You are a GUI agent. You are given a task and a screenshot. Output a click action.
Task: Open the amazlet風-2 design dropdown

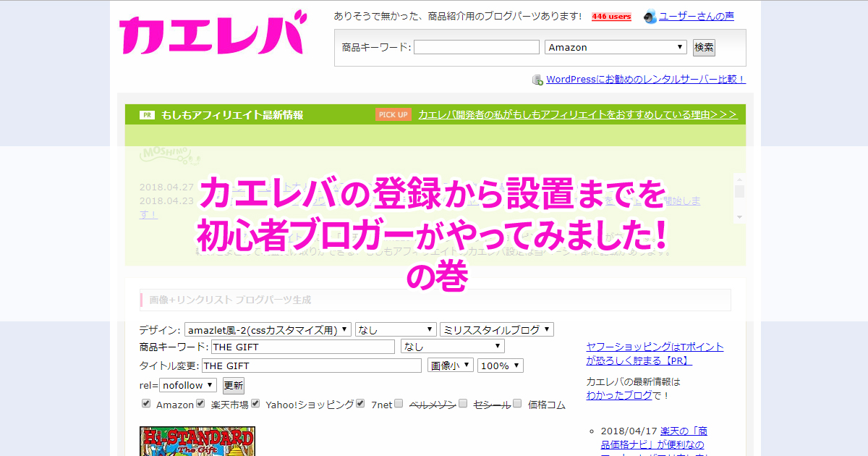point(268,329)
